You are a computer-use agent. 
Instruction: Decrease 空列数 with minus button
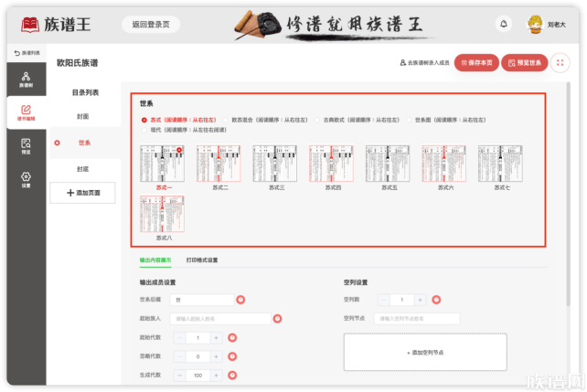(x=384, y=300)
